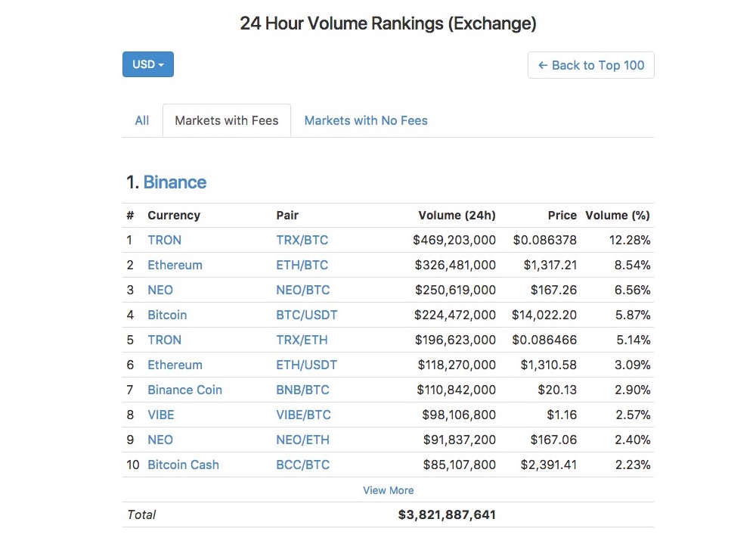Screen dimensions: 756x547
Task: Select the 5.87% volume share
Action: [x=633, y=315]
